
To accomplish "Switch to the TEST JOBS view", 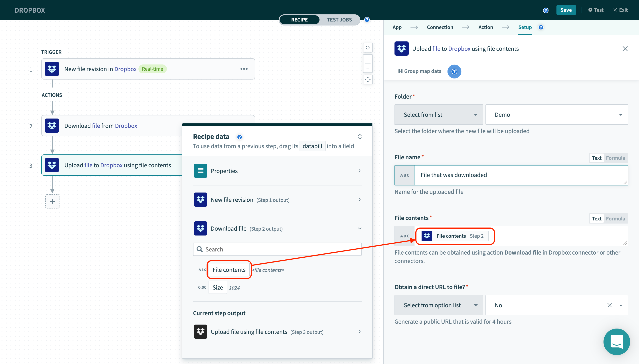I will [x=339, y=20].
